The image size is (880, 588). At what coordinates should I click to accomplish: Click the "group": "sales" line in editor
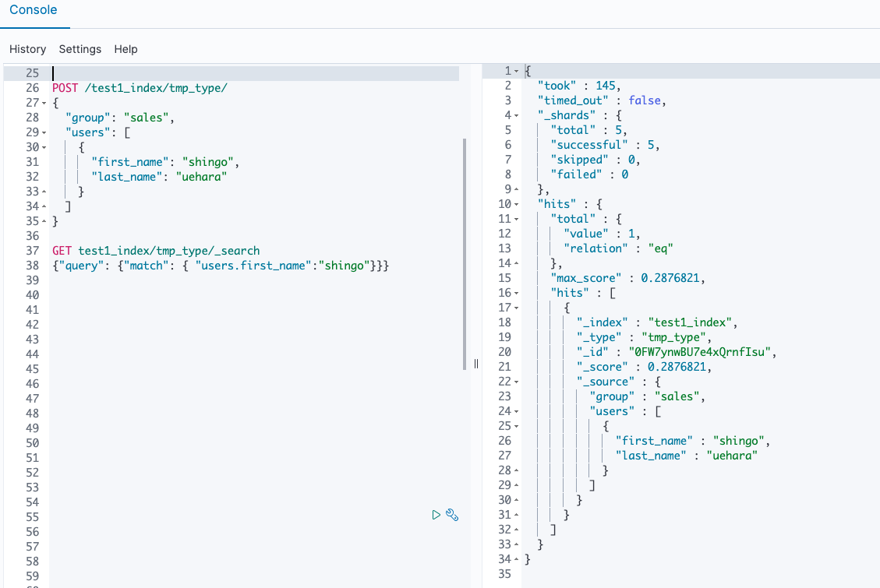(x=120, y=118)
